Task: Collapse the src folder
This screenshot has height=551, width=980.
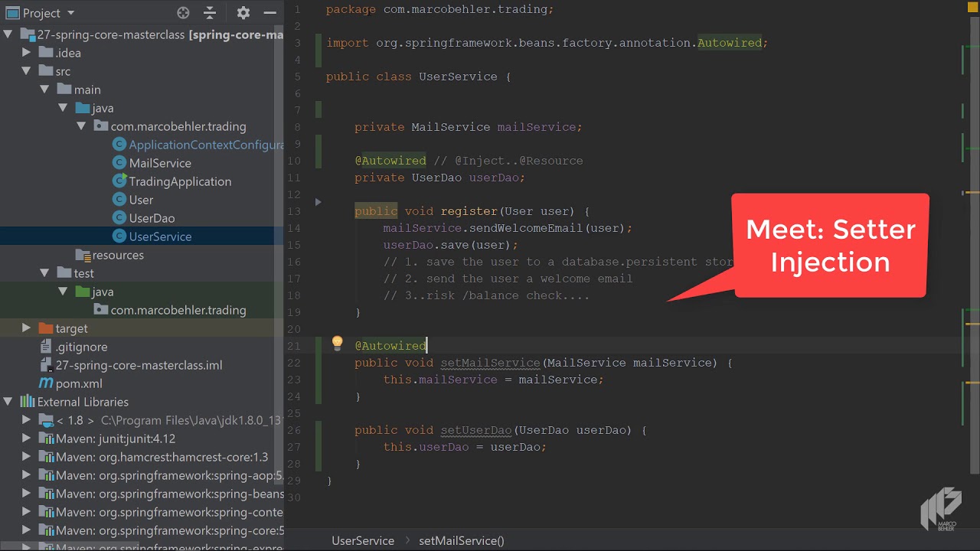Action: (27, 71)
